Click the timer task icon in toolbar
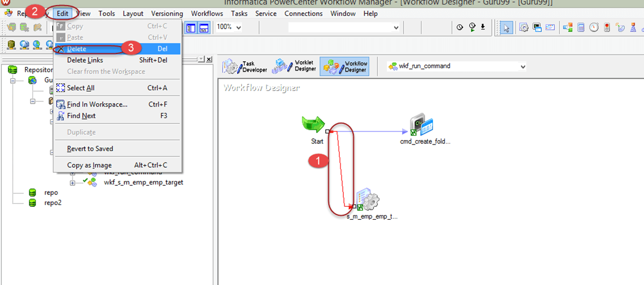Image resolution: width=644 pixels, height=285 pixels. [x=594, y=27]
